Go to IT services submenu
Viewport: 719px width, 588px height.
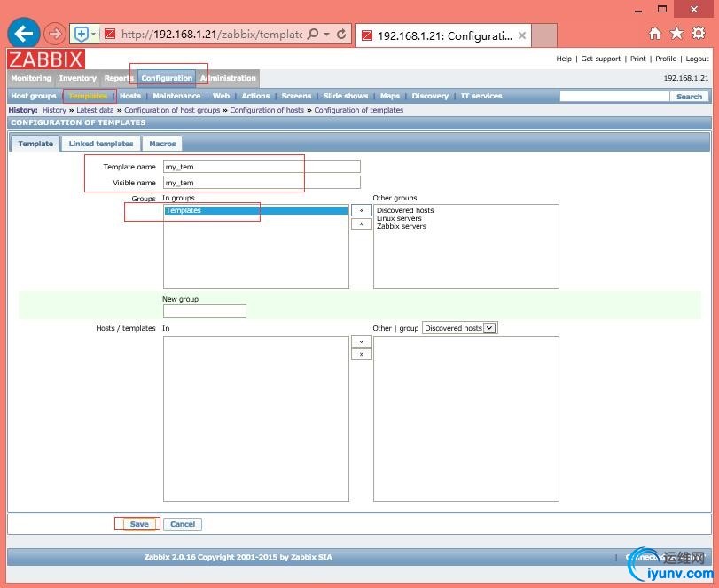[481, 96]
